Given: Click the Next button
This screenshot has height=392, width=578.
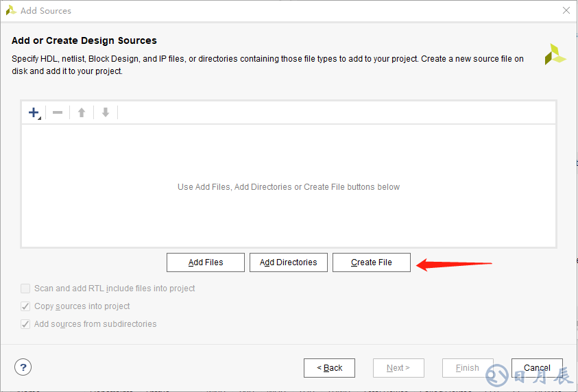Looking at the screenshot, I should point(398,368).
